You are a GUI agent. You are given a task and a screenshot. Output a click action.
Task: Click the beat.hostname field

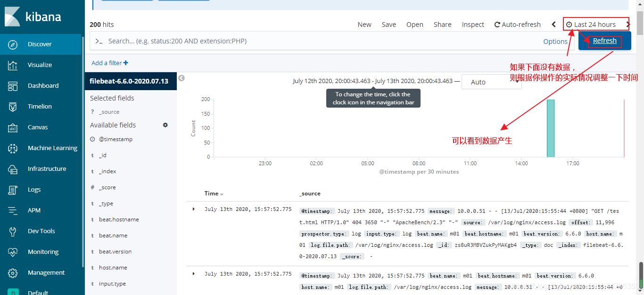119,219
